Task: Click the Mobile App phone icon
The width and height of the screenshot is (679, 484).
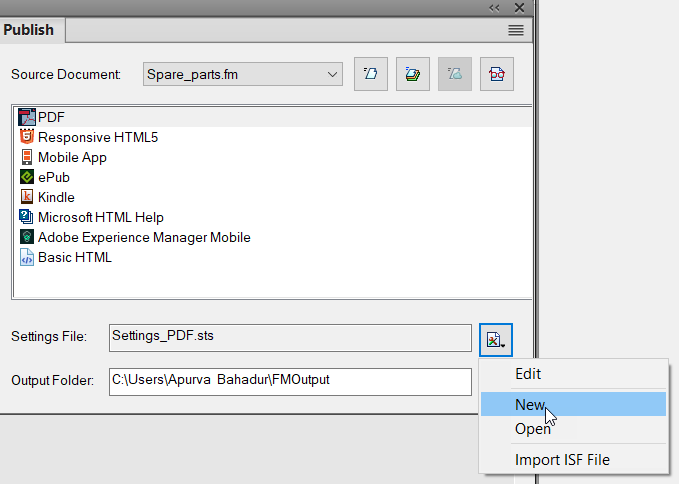Action: (27, 157)
